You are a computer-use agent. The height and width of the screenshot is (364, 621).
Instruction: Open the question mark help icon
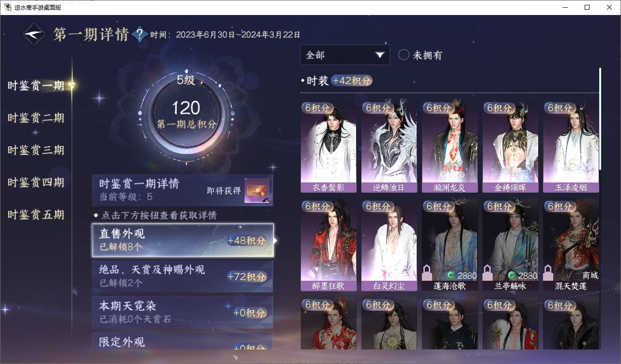click(x=140, y=34)
